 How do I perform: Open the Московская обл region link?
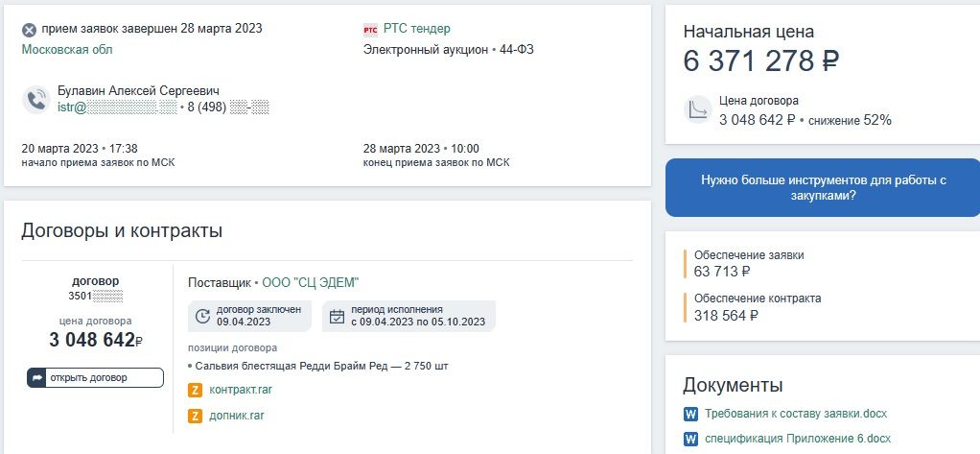pos(67,49)
